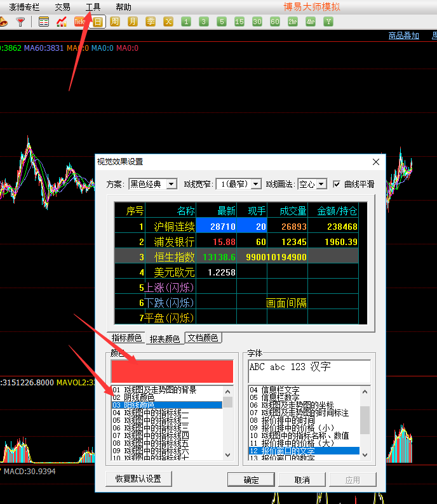The image size is (437, 504).
Task: Switch to 4hr chart period
Action: pyautogui.click(x=311, y=22)
